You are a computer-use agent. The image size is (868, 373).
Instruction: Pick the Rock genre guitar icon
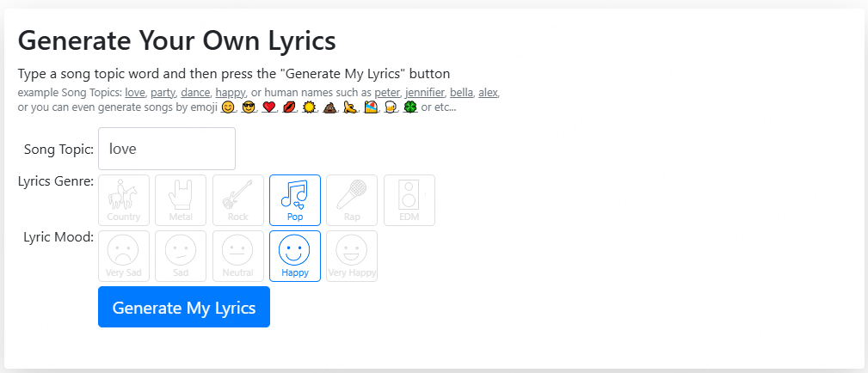click(x=238, y=200)
